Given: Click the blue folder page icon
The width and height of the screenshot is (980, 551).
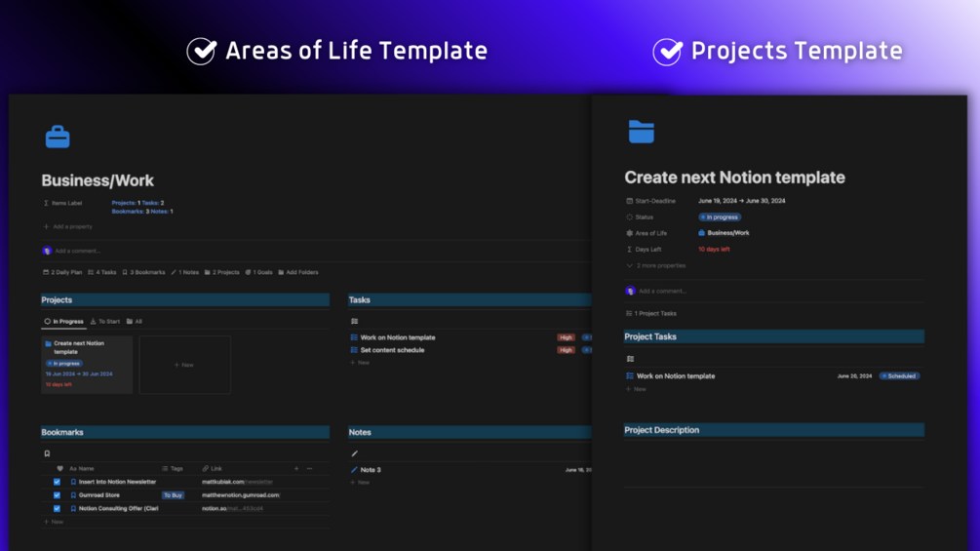Looking at the screenshot, I should tap(642, 132).
